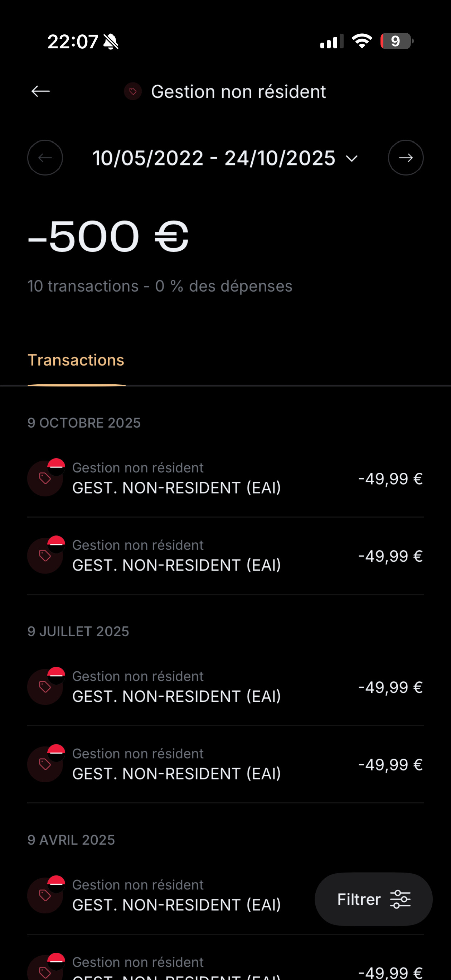Select the 10/05/2022 - 24/10/2025 date range
The height and width of the screenshot is (980, 451).
click(214, 158)
